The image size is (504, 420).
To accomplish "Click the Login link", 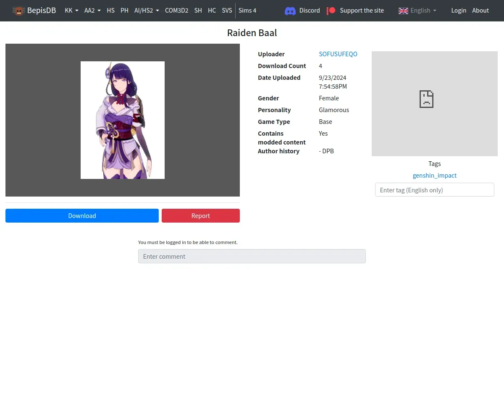I will click(x=459, y=10).
